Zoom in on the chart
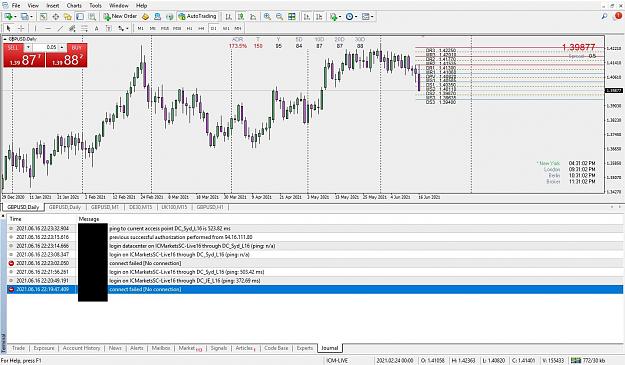Screen dimensions: 625x365 point(267,17)
